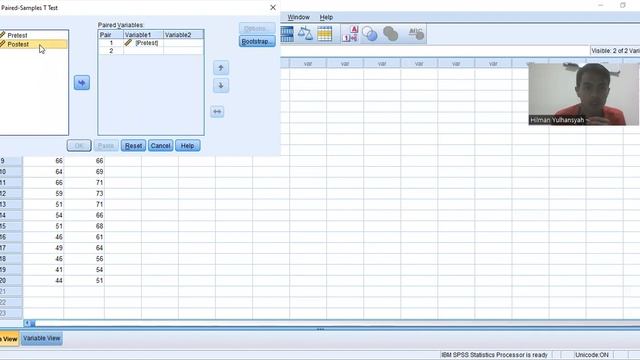The width and height of the screenshot is (640, 360).
Task: Click the move pair up arrow
Action: click(x=221, y=68)
